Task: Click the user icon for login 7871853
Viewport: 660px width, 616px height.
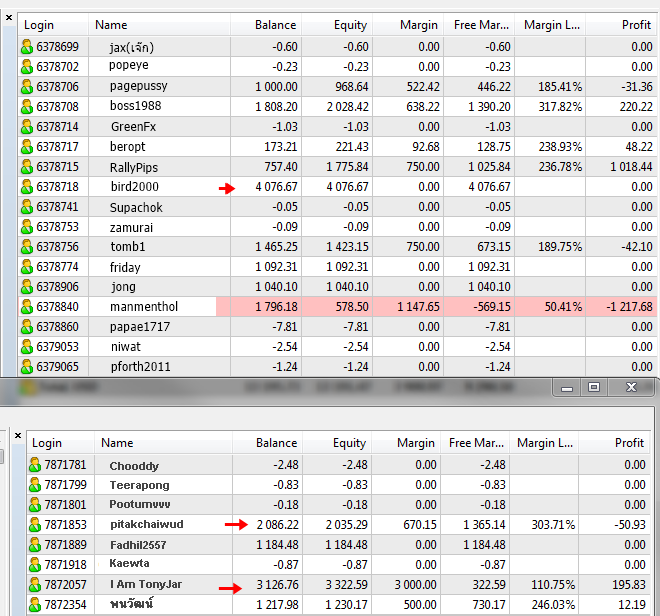Action: click(x=34, y=525)
